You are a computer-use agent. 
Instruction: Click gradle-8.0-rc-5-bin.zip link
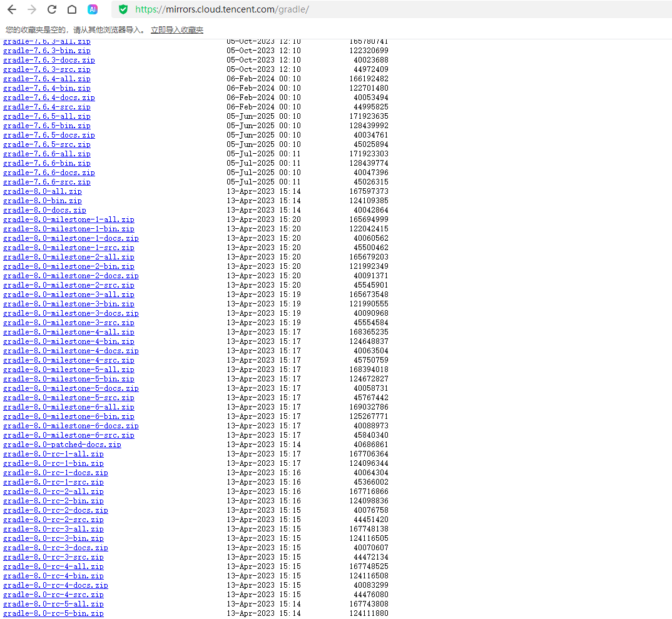tap(53, 614)
